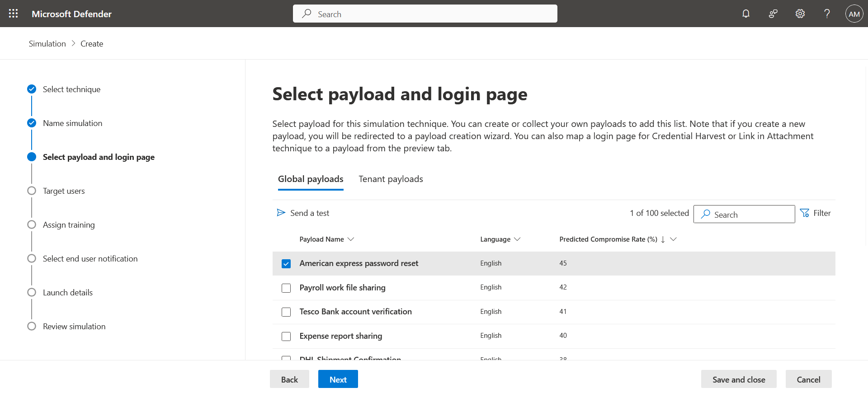This screenshot has height=397, width=868.
Task: Open the help question mark
Action: pos(827,14)
